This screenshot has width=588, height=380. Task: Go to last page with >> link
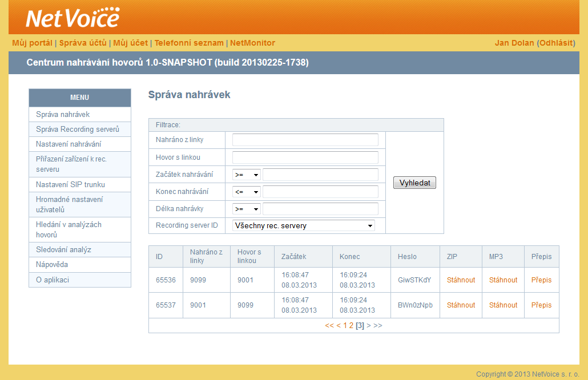coord(377,326)
